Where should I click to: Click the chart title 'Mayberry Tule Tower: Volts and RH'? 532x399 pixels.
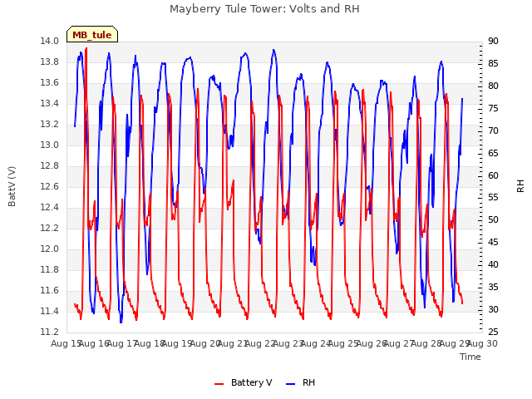pyautogui.click(x=264, y=9)
